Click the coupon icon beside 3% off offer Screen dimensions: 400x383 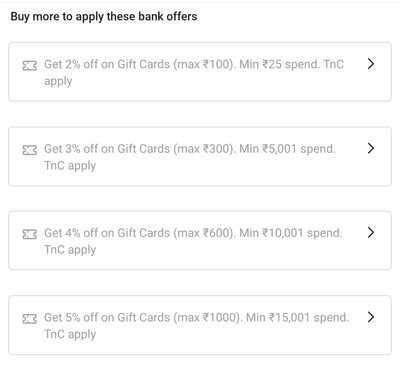(x=30, y=150)
